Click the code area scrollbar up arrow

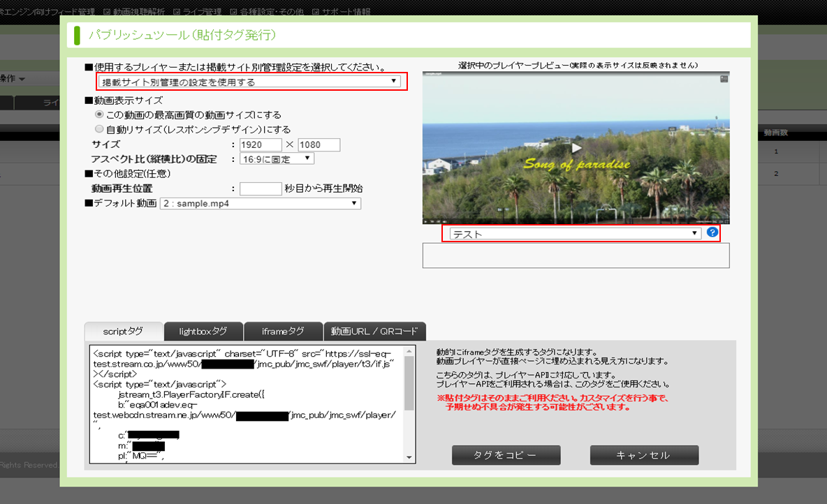[409, 350]
